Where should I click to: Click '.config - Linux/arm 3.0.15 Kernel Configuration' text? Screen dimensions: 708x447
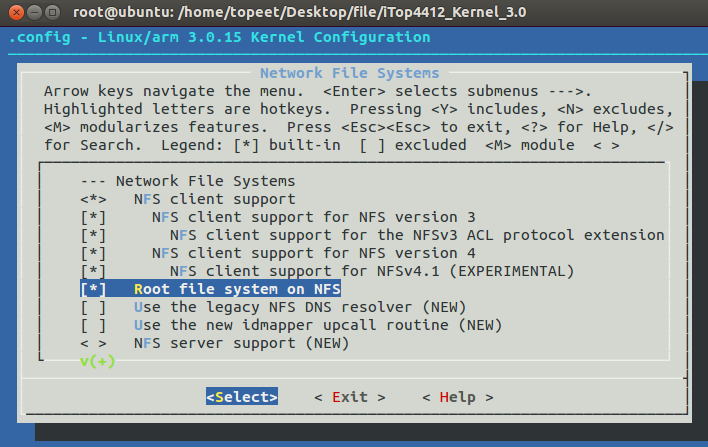[219, 37]
